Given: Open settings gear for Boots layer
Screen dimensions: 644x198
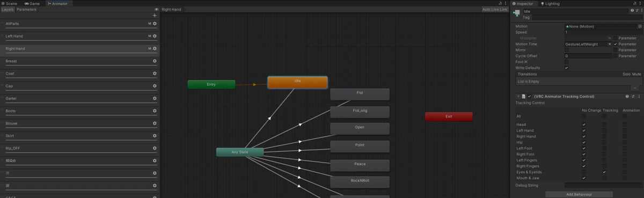Looking at the screenshot, I should [155, 111].
